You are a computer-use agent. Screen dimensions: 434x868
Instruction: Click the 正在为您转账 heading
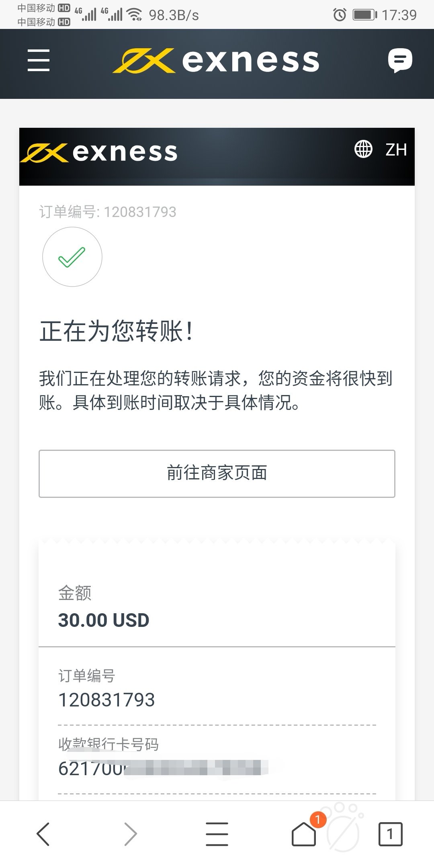[117, 331]
